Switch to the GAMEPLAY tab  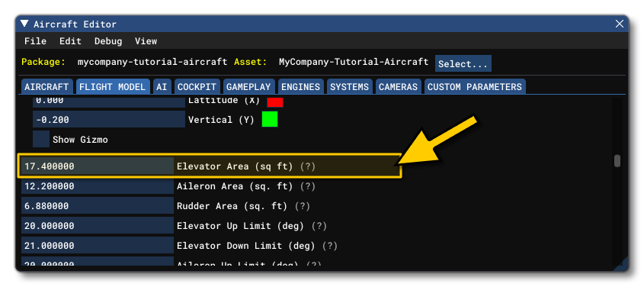pos(248,87)
